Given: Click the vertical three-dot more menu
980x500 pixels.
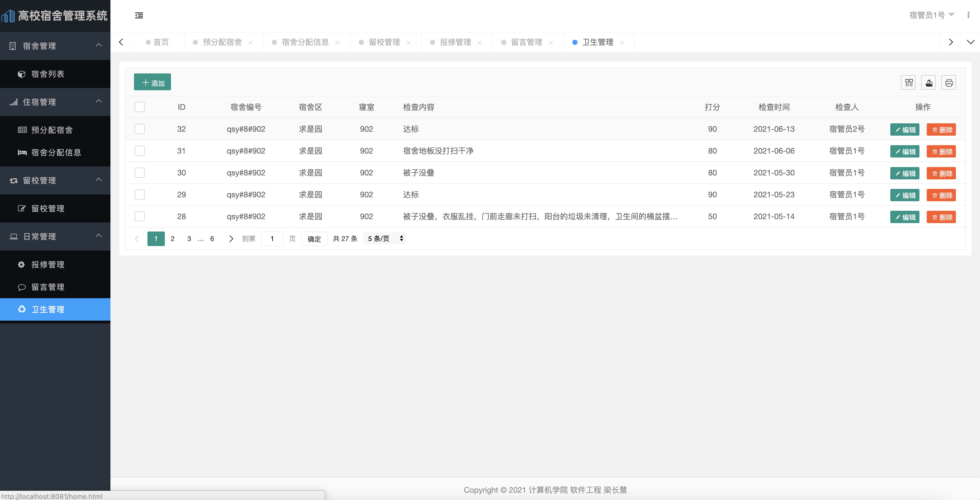Looking at the screenshot, I should pos(968,15).
